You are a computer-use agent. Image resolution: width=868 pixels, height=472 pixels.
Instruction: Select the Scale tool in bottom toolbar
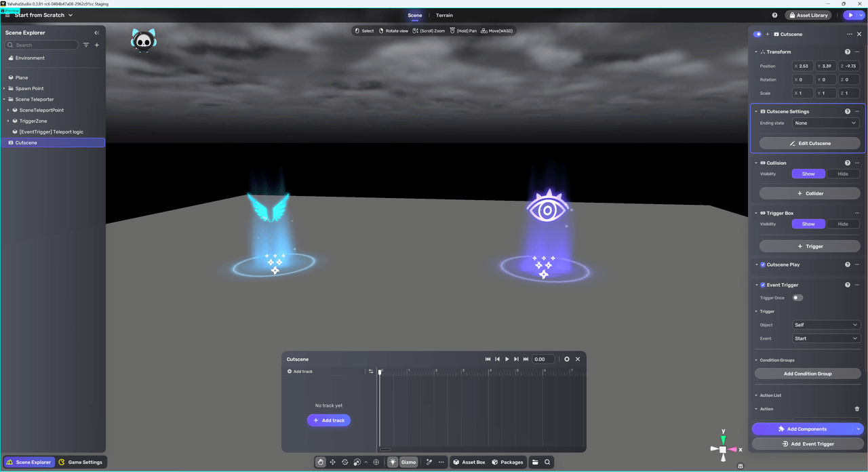[x=356, y=462]
